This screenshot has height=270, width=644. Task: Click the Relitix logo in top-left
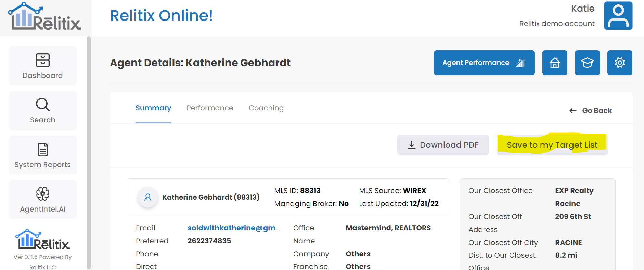coord(45,17)
